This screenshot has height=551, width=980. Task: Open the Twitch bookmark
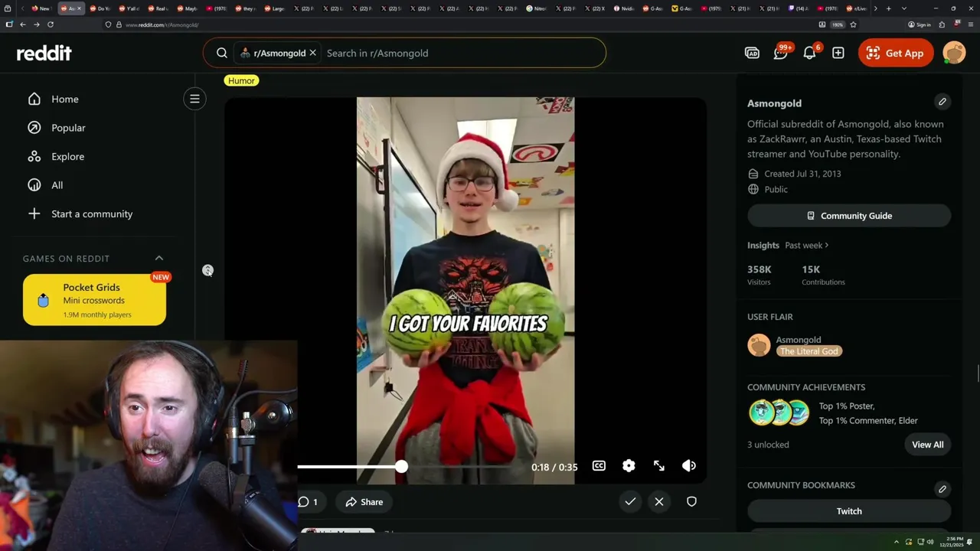[849, 511]
